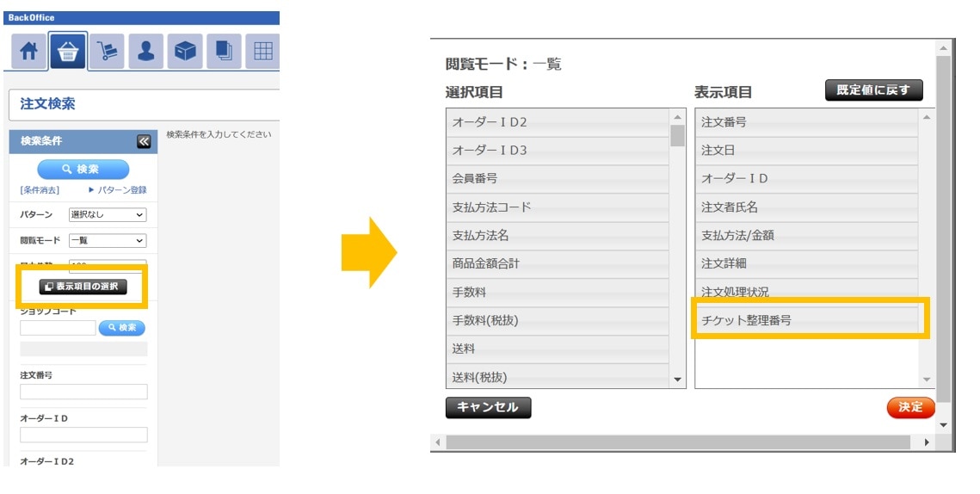Viewport: 980px width, 494px height.
Task: Click dialog horizontal scrollbar left arrow
Action: coord(437,442)
